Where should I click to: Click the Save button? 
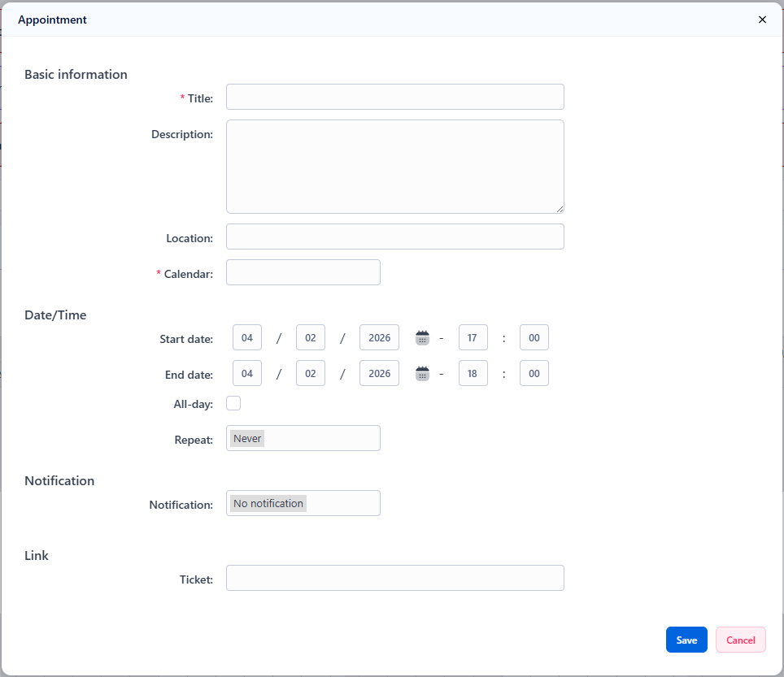pos(686,640)
